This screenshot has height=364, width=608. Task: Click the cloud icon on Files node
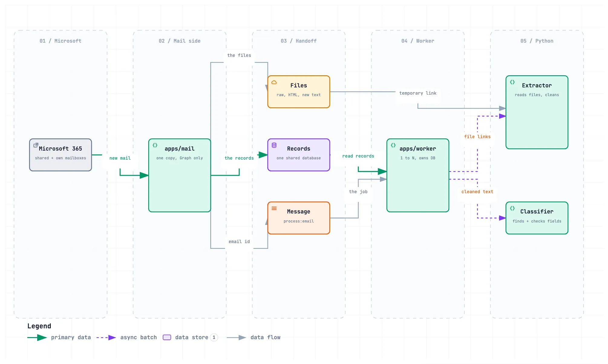coord(274,82)
